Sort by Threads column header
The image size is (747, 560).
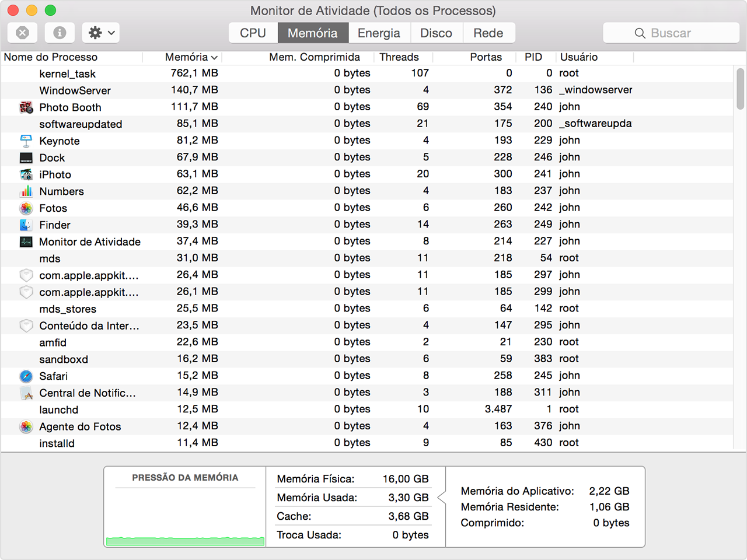[x=403, y=57]
